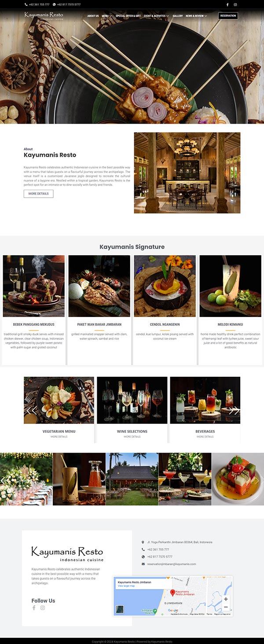The height and width of the screenshot is (644, 264).
Task: Show next menu carousel slide arrow
Action: click(x=234, y=410)
